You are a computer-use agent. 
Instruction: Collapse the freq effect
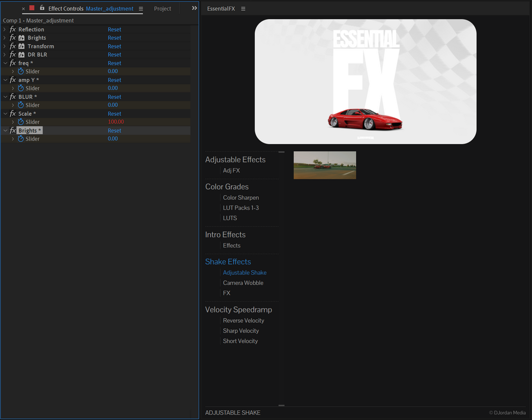tap(5, 63)
